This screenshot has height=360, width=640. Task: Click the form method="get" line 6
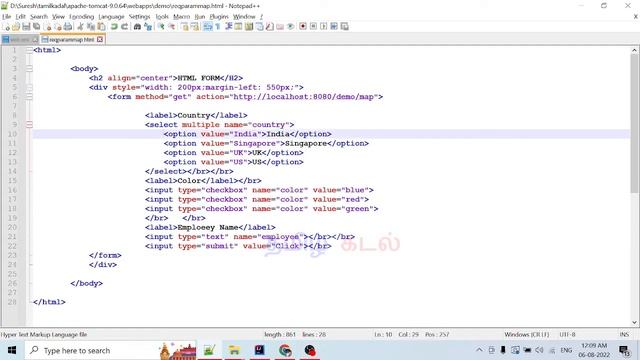point(245,97)
